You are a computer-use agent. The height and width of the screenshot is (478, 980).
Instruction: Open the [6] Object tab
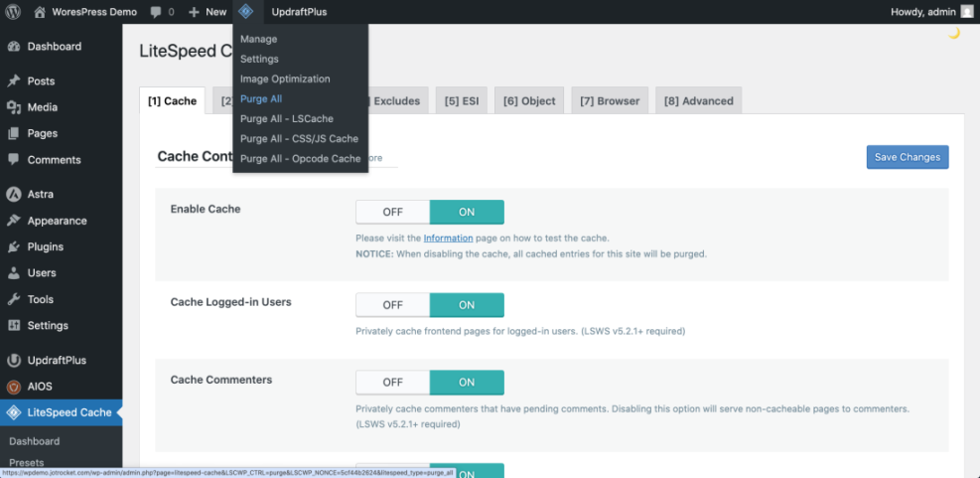[x=529, y=100]
